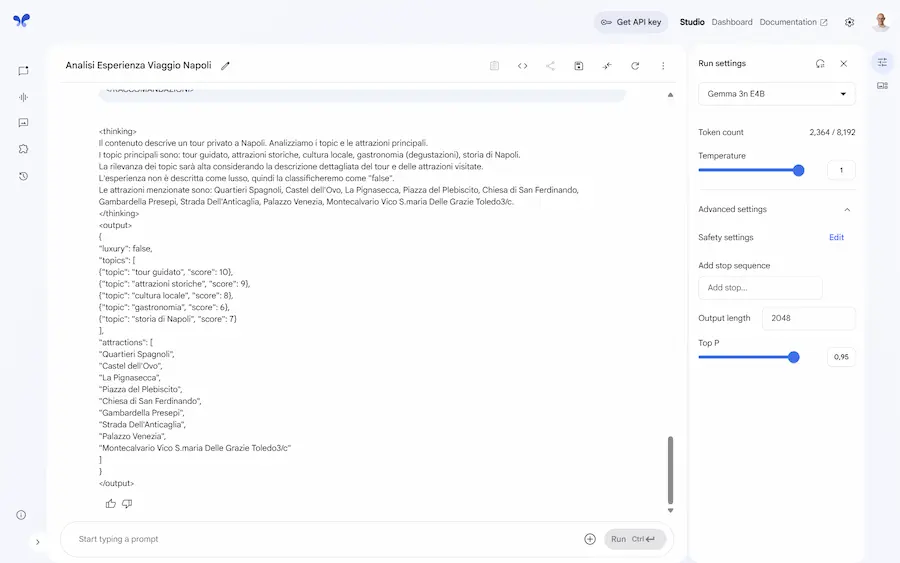Click the save prompt icon

coord(578,66)
